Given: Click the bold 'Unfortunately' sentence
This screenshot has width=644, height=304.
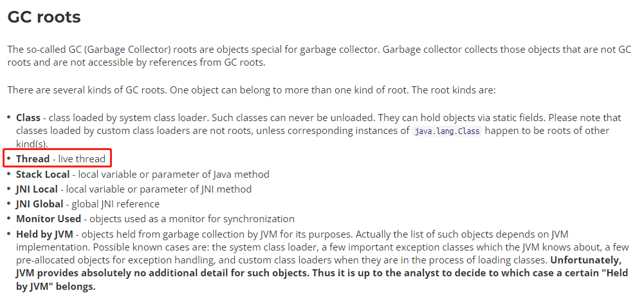Looking at the screenshot, I should tap(322, 274).
